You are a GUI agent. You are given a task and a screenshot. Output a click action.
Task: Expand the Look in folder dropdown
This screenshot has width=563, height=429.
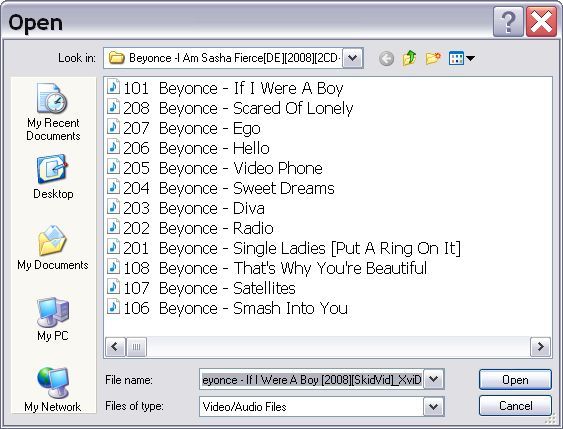(353, 58)
